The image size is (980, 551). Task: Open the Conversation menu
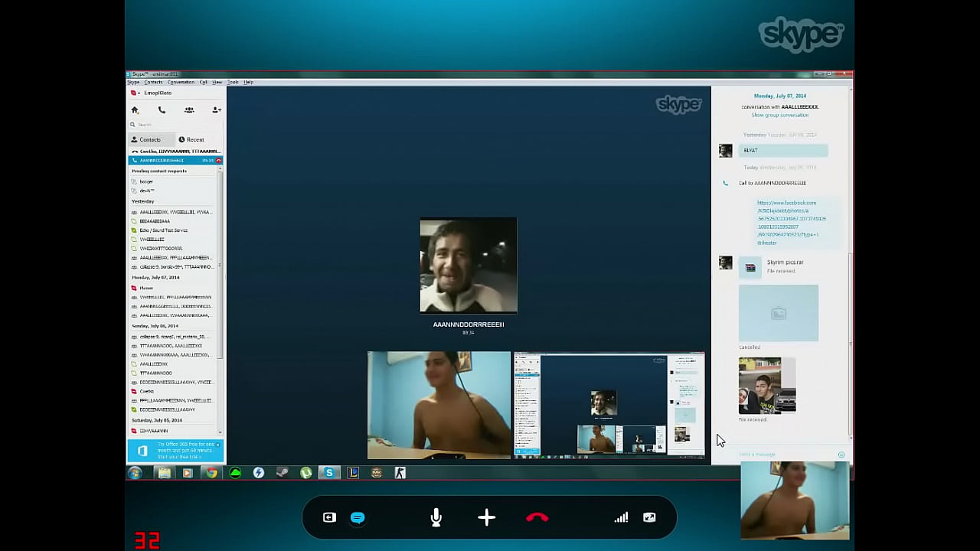181,82
